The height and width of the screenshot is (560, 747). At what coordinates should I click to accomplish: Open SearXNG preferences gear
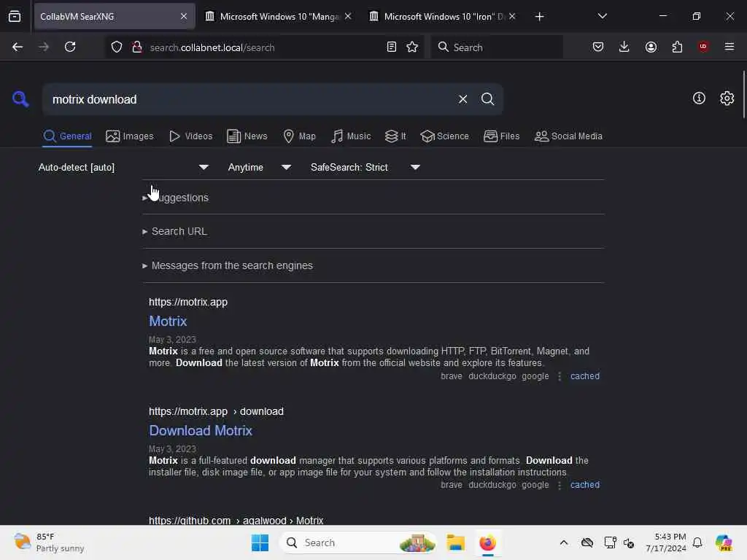727,98
